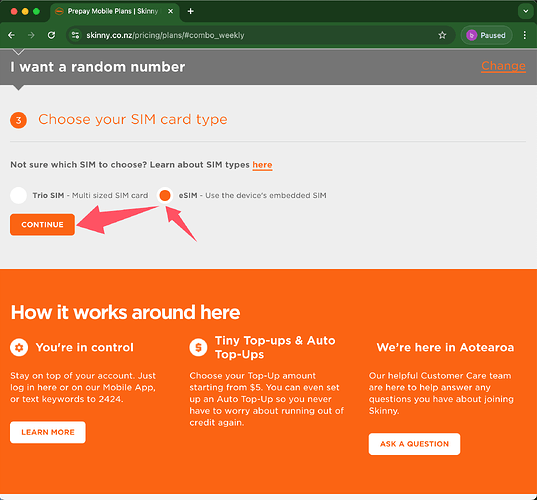Click the forward navigation arrow
Image resolution: width=537 pixels, height=500 pixels.
coord(31,35)
